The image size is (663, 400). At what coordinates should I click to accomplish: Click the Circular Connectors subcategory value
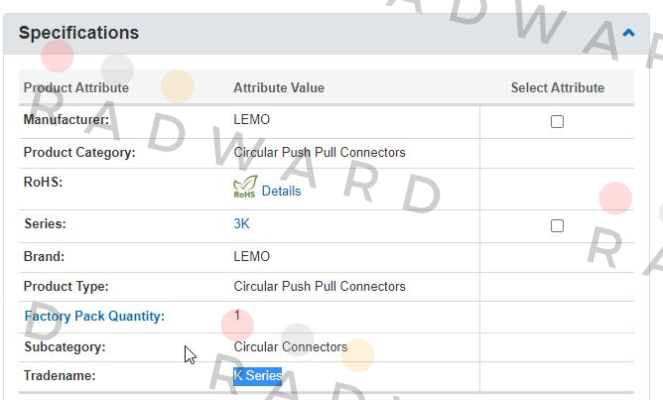pyautogui.click(x=290, y=347)
